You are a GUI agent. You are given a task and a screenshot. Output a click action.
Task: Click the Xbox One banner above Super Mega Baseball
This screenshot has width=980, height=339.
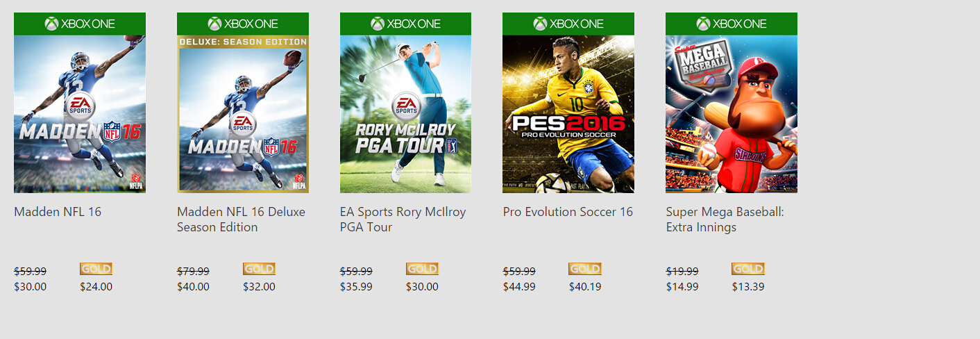pyautogui.click(x=732, y=24)
